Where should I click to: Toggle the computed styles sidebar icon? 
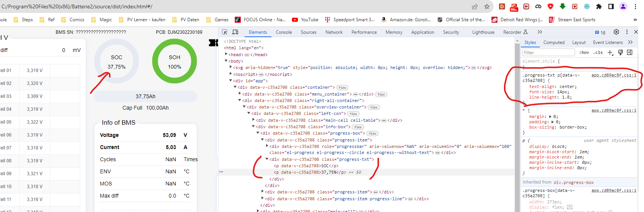(630, 53)
